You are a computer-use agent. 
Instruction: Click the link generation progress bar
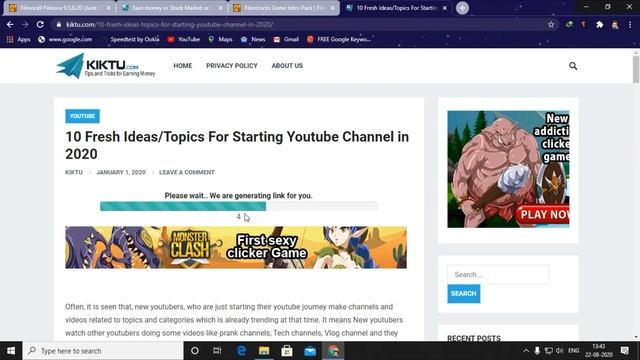coord(239,206)
